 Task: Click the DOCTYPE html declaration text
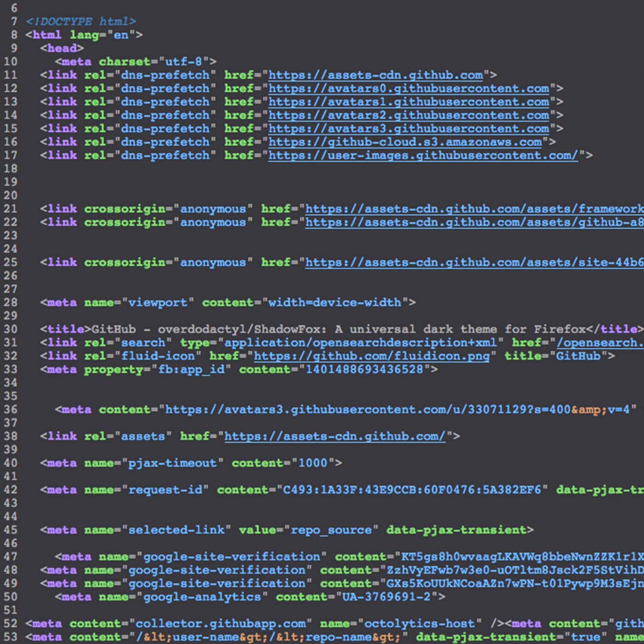point(81,21)
